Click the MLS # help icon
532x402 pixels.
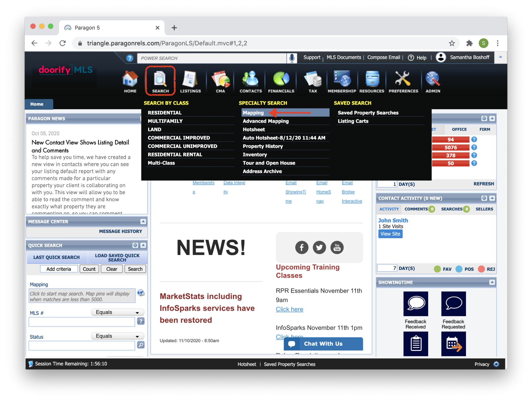141,321
